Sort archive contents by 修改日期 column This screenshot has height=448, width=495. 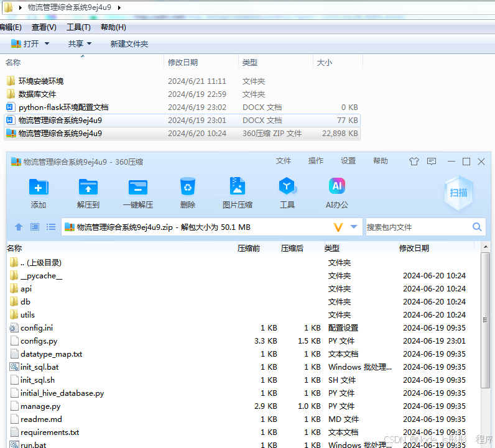click(414, 249)
